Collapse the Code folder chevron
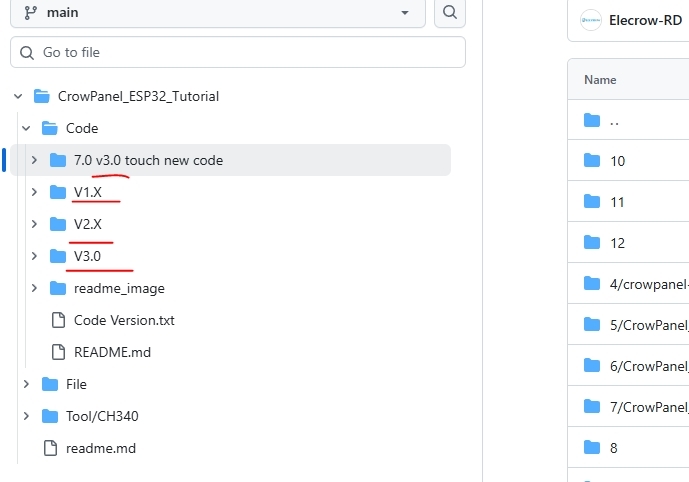The height and width of the screenshot is (482, 689). [26, 128]
